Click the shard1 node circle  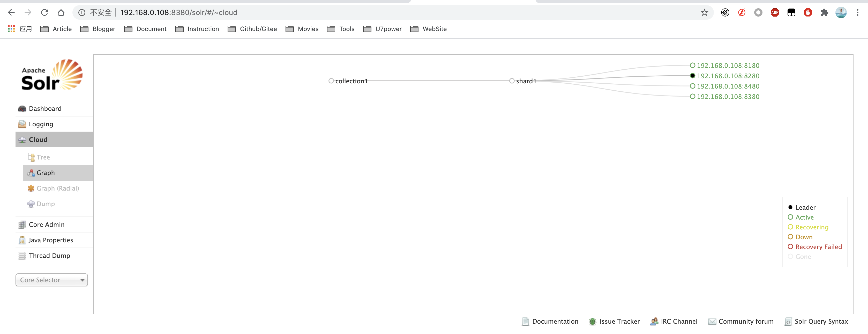click(x=512, y=81)
